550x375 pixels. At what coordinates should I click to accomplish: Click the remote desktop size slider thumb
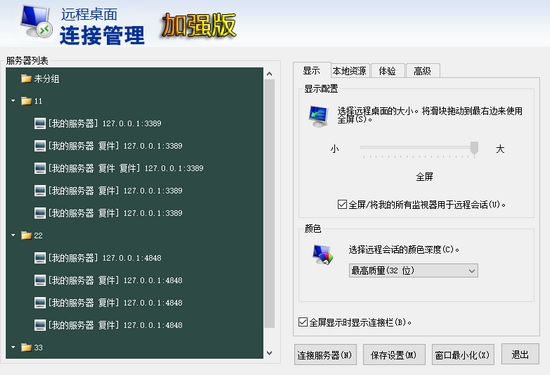[x=474, y=148]
